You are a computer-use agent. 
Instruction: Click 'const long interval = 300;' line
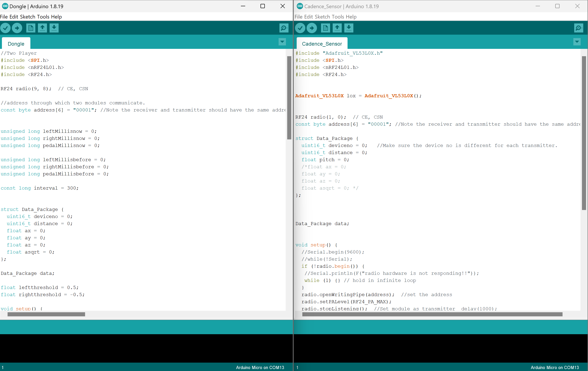click(40, 188)
